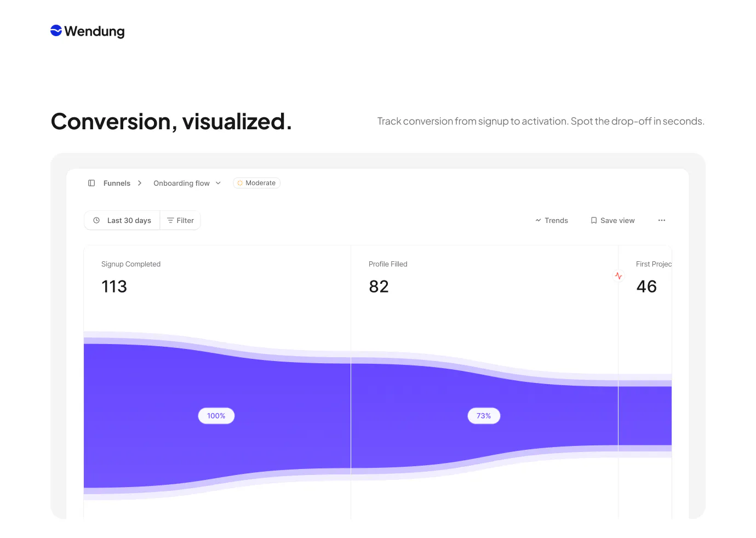
Task: Open the Last 30 days date selector
Action: tap(122, 220)
